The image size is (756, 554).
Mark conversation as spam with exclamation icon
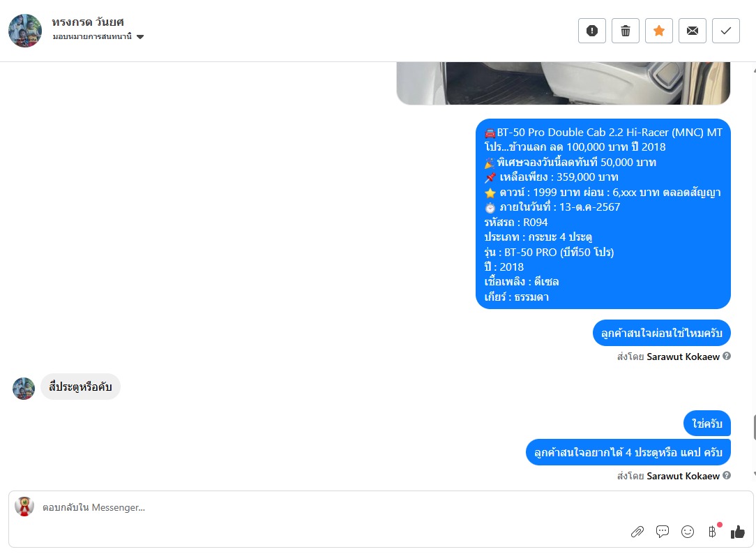click(x=591, y=31)
